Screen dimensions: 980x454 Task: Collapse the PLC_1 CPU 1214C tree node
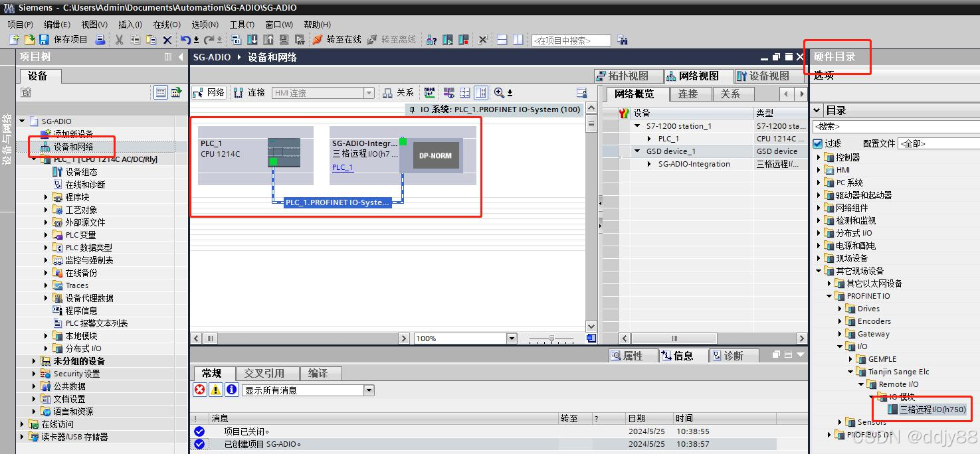click(35, 159)
